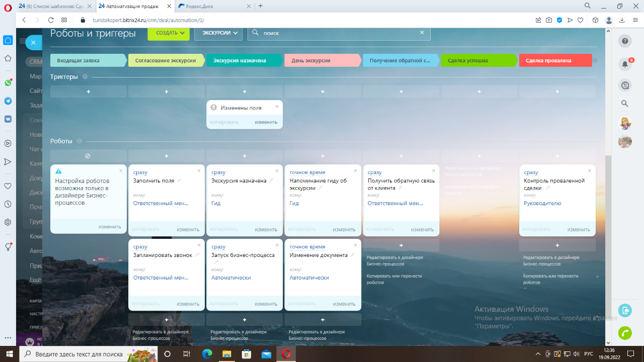Screen dimensions: 644x362
Task: Change точное время of Изменение документа robot
Action: tap(307, 247)
